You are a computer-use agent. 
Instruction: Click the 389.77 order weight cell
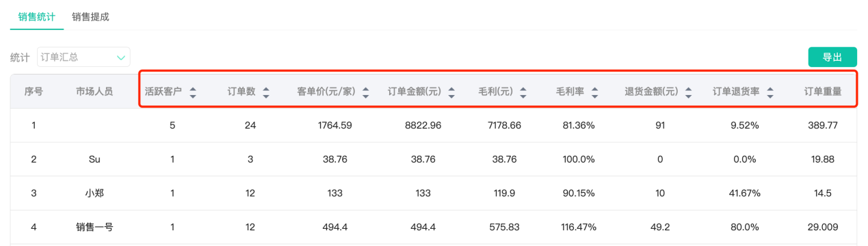point(822,126)
